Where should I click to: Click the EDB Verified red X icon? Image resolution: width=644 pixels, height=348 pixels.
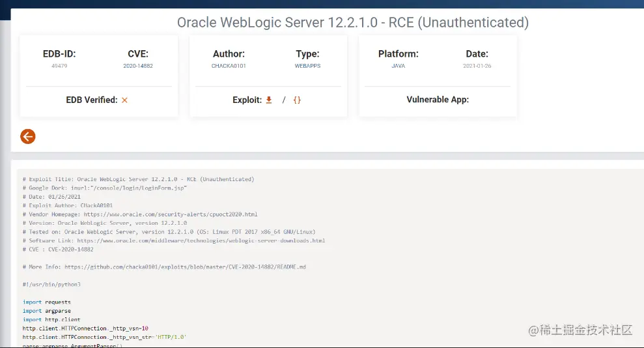click(124, 100)
